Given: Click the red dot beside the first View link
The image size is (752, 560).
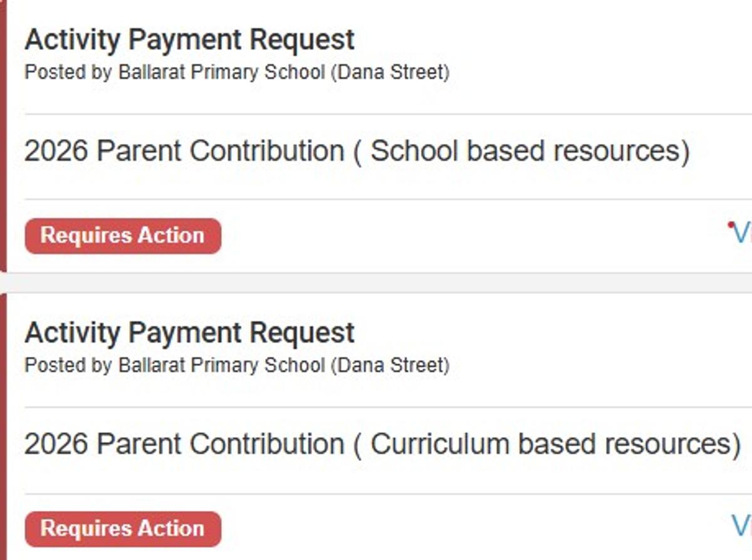Looking at the screenshot, I should [731, 224].
